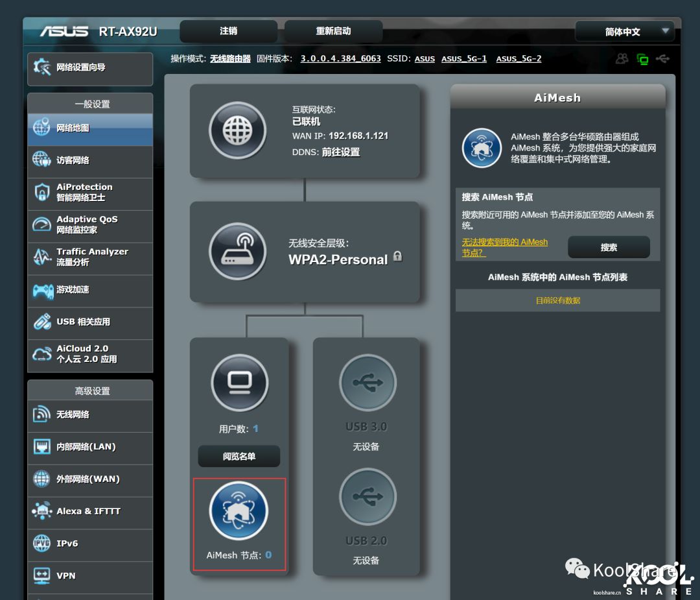Click the ASUS logo
Viewport: 700px width, 600px height.
[x=64, y=31]
